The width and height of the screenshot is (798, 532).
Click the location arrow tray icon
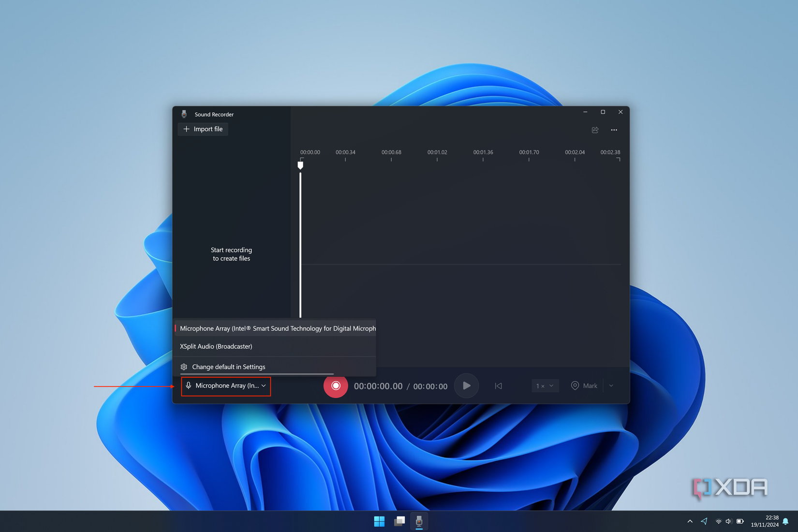[x=704, y=521]
